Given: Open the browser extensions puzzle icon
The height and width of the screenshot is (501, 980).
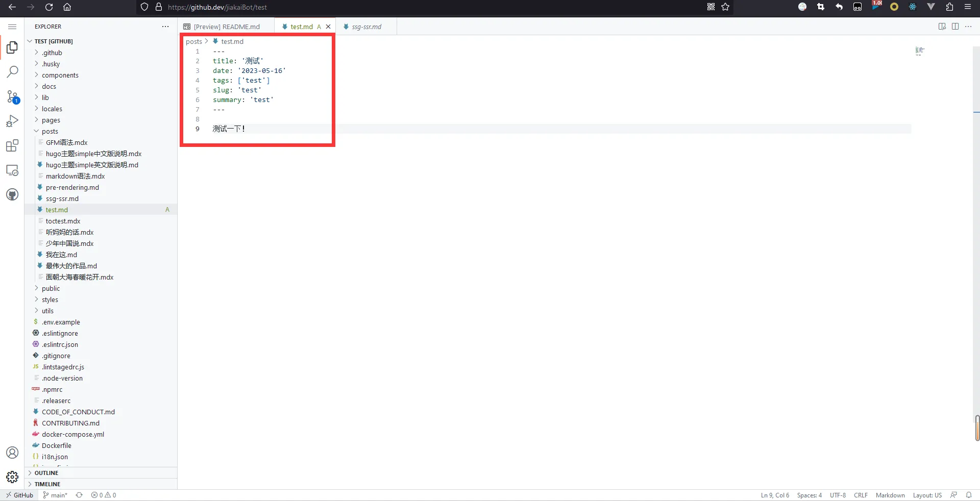Looking at the screenshot, I should (x=949, y=7).
